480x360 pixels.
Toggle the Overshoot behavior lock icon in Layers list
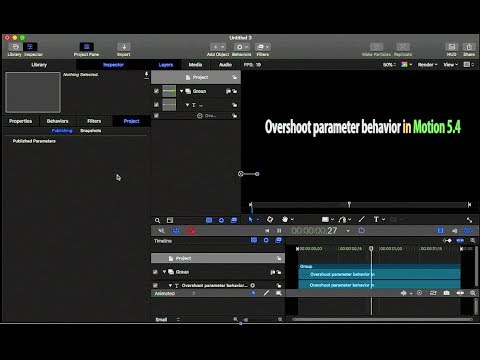click(x=235, y=116)
